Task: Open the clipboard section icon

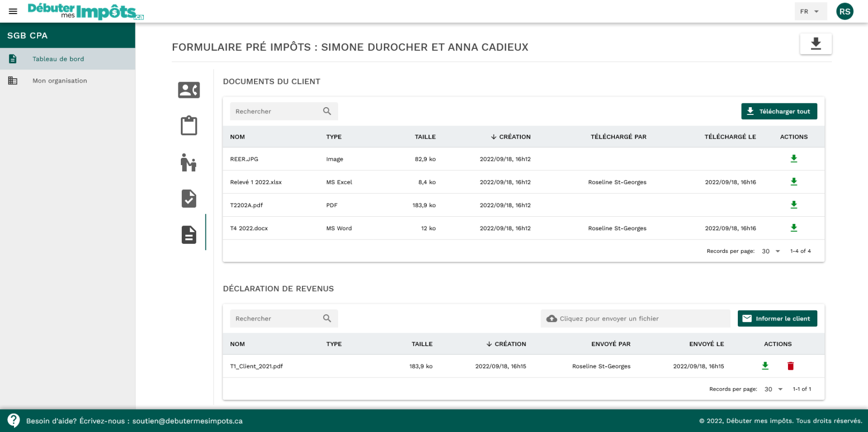Action: coord(189,125)
